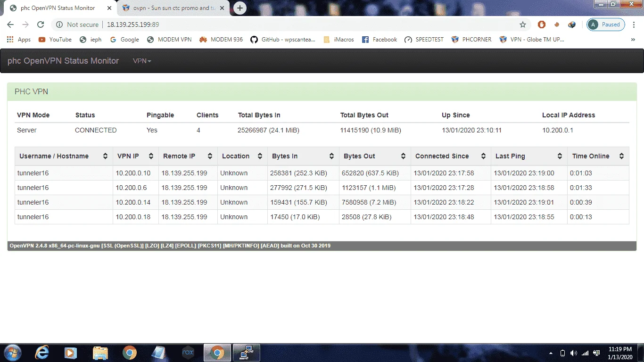Sort by Username / Hostname column

pos(64,156)
